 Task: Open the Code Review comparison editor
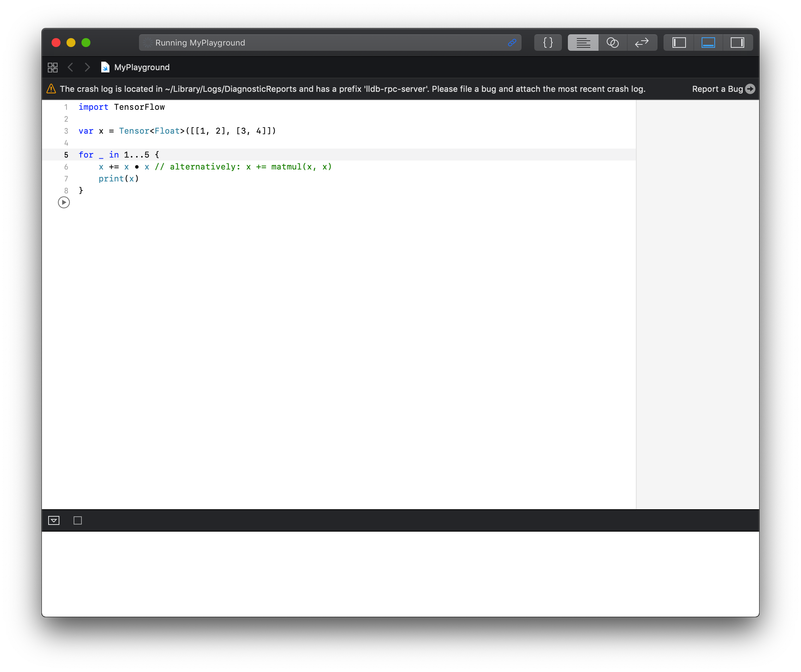tap(642, 42)
